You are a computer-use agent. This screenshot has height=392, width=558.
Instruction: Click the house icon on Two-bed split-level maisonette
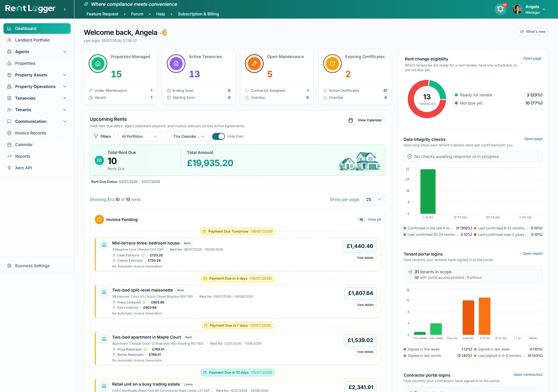coord(104,292)
